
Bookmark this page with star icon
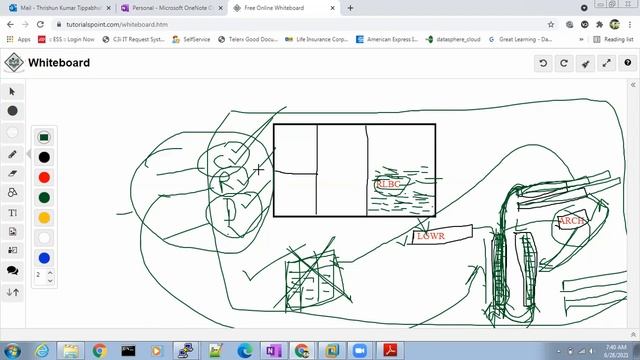coord(551,24)
